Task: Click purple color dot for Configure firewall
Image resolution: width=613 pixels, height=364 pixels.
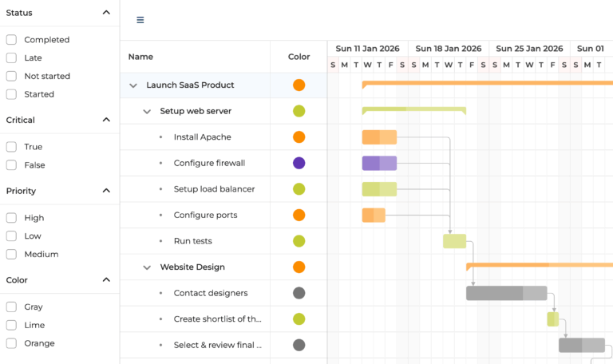Action: [299, 163]
